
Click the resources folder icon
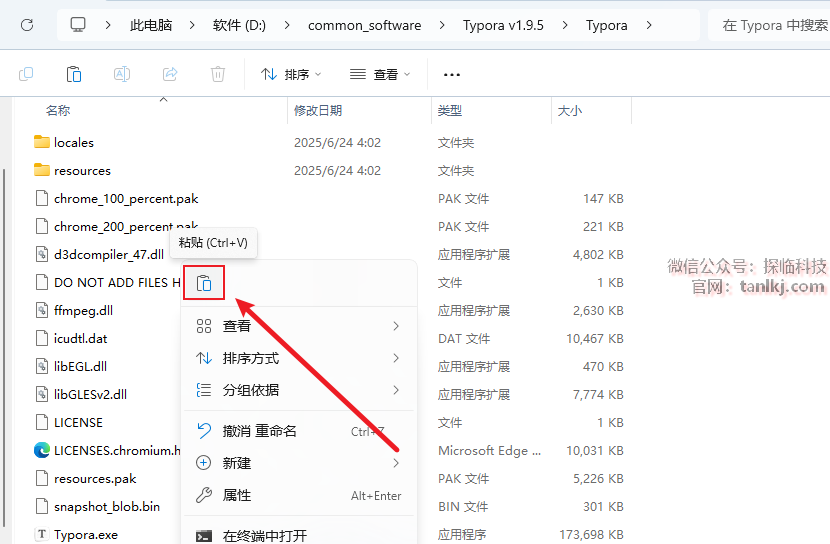41,170
